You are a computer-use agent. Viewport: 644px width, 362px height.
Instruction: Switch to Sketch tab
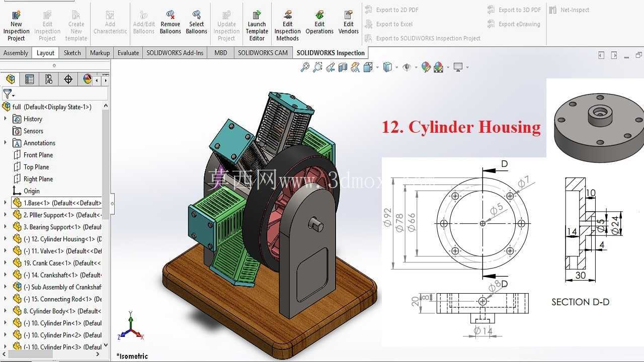(x=72, y=53)
